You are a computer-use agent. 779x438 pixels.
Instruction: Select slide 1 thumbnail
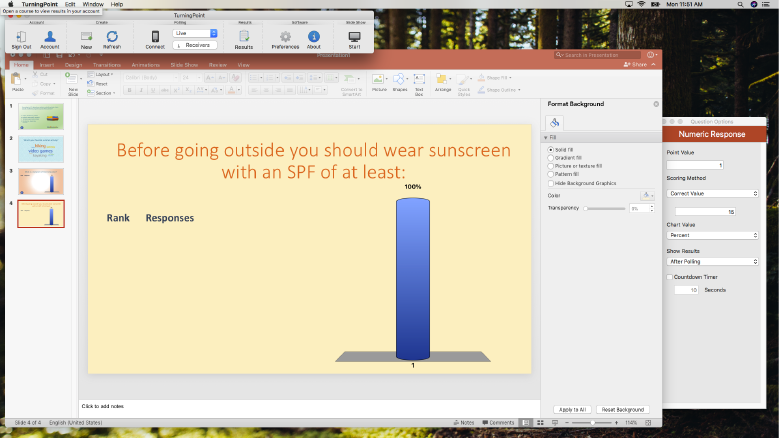[x=41, y=116]
